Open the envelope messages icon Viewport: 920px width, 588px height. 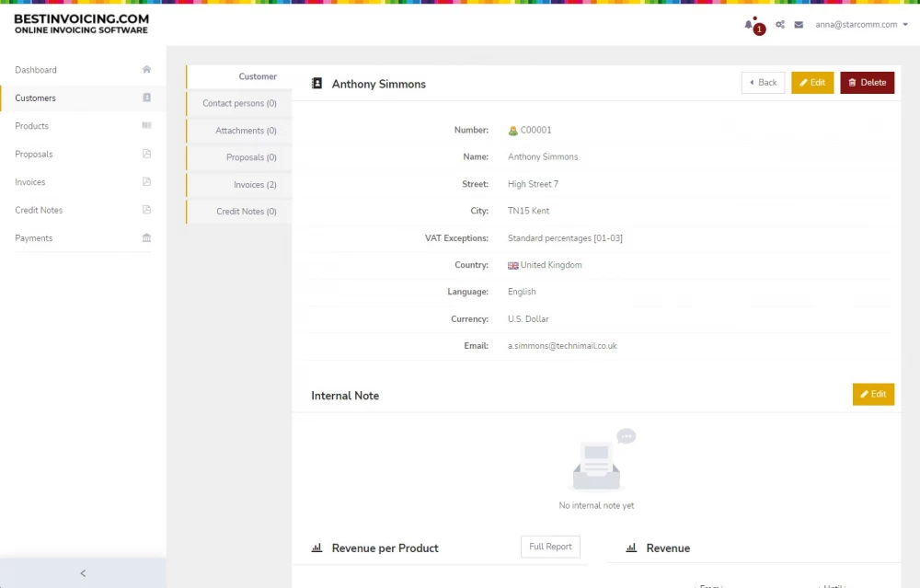click(799, 25)
